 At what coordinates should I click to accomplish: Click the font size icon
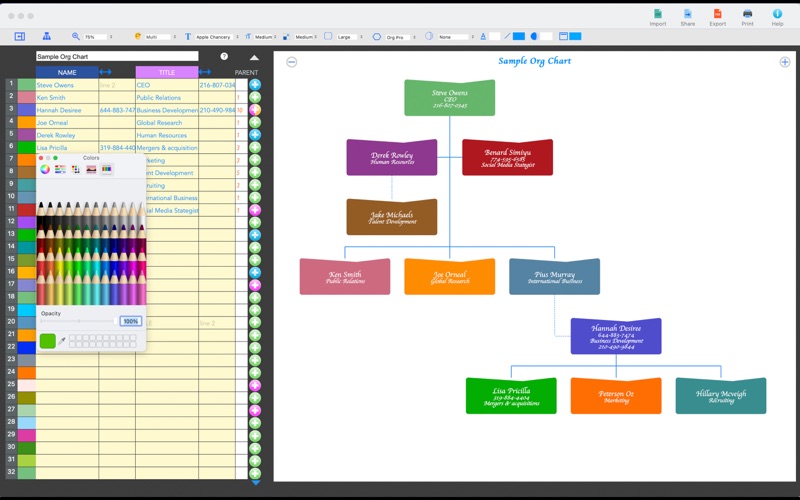click(x=248, y=37)
